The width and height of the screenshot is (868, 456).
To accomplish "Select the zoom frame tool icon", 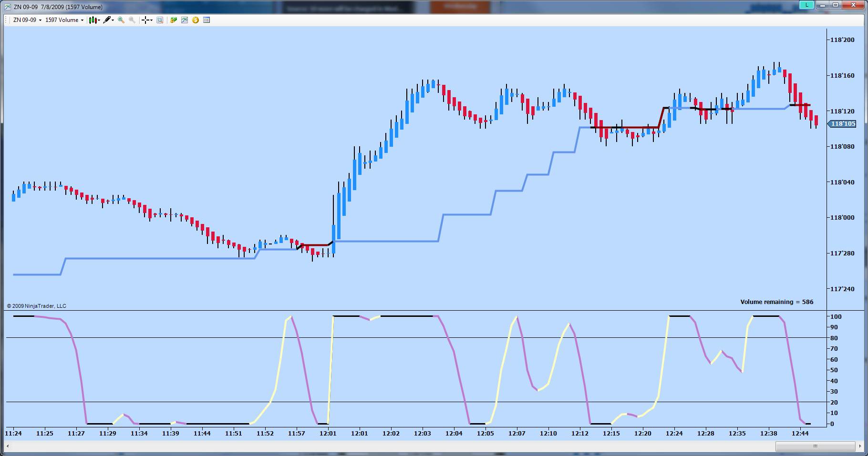I will 160,20.
